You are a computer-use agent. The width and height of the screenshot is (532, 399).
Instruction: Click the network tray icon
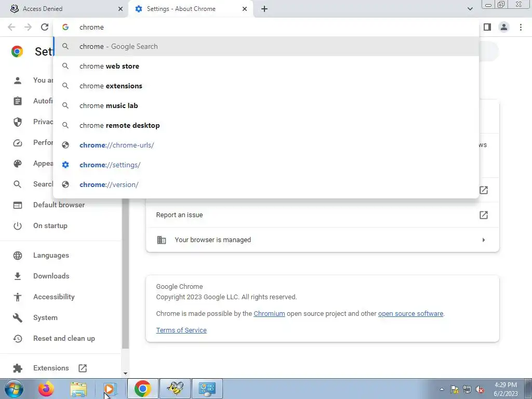click(467, 390)
